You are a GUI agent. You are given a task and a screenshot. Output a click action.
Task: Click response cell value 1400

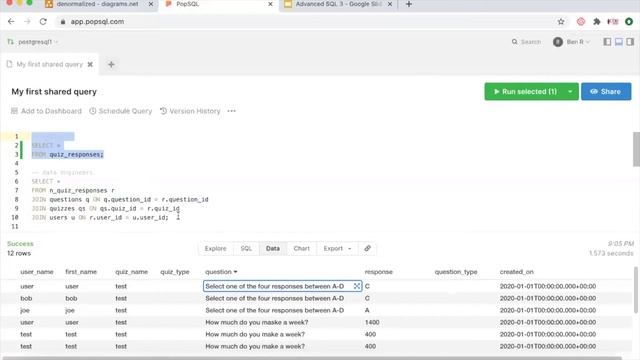(372, 322)
